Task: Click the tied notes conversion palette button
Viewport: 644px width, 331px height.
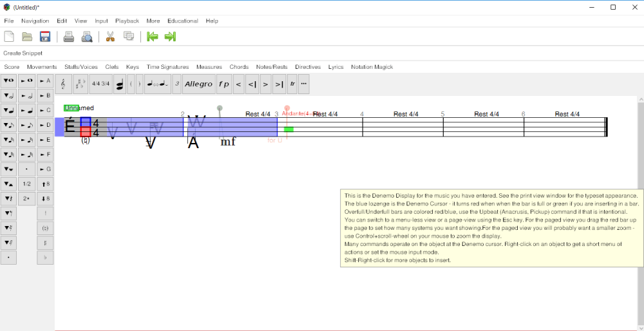Action: (158, 84)
